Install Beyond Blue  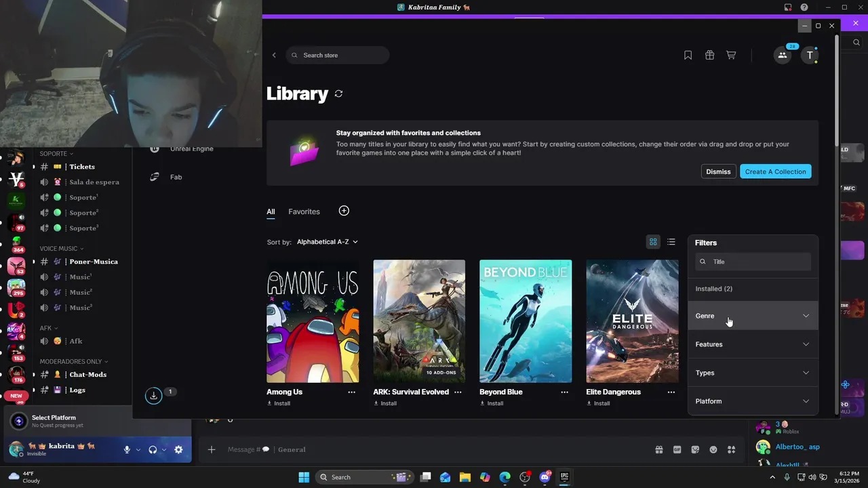click(x=492, y=403)
